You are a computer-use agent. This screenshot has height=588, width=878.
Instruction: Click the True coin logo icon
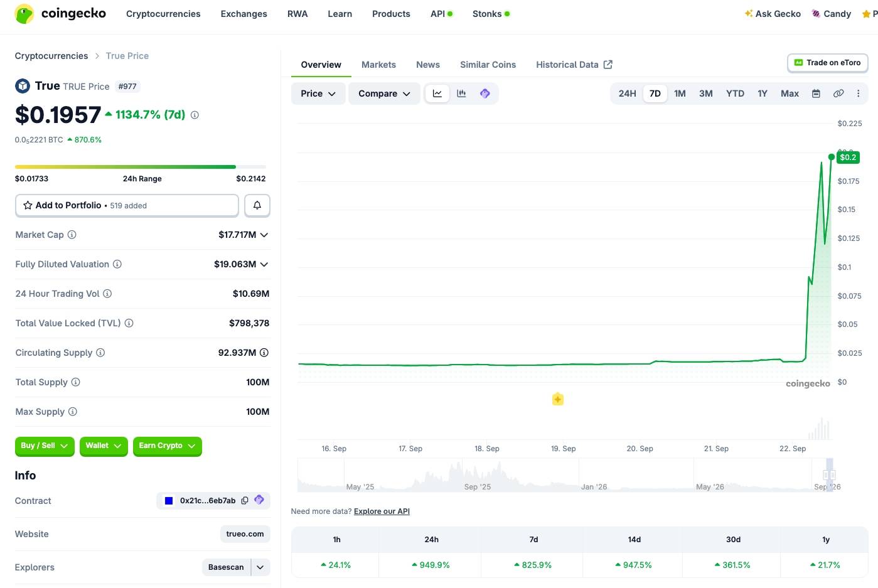coord(23,86)
